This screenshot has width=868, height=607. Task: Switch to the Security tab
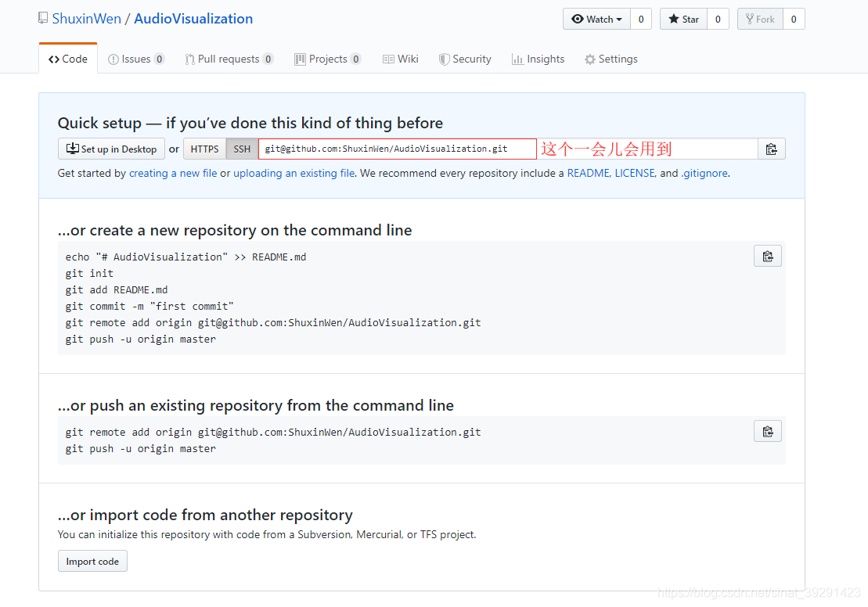click(465, 59)
